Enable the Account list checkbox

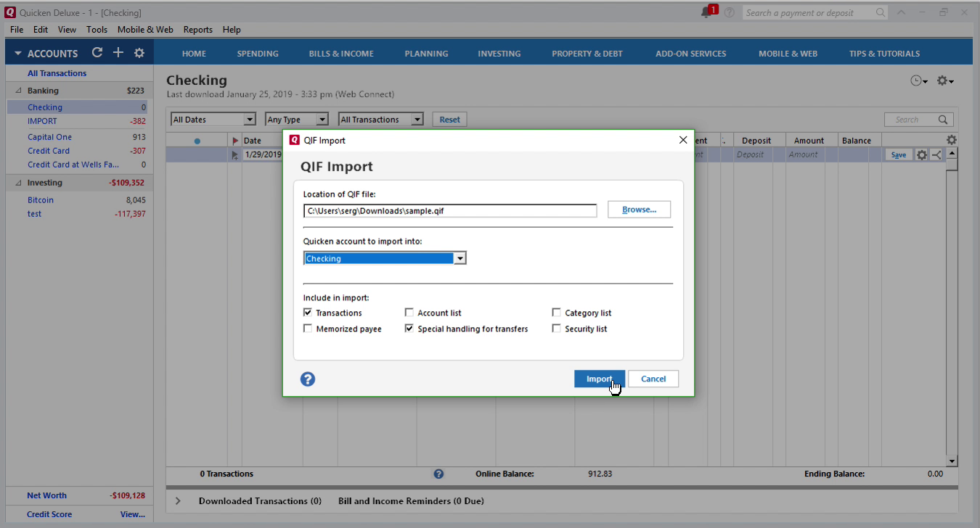coord(409,313)
